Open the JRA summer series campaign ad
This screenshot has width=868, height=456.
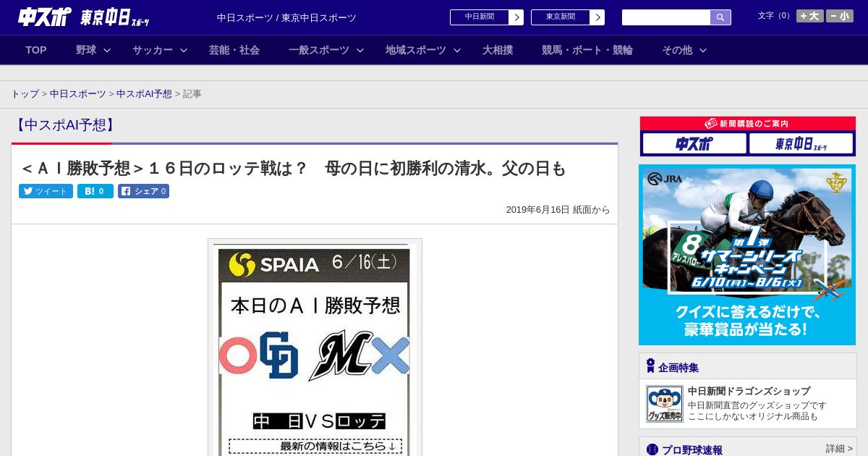[x=747, y=255]
